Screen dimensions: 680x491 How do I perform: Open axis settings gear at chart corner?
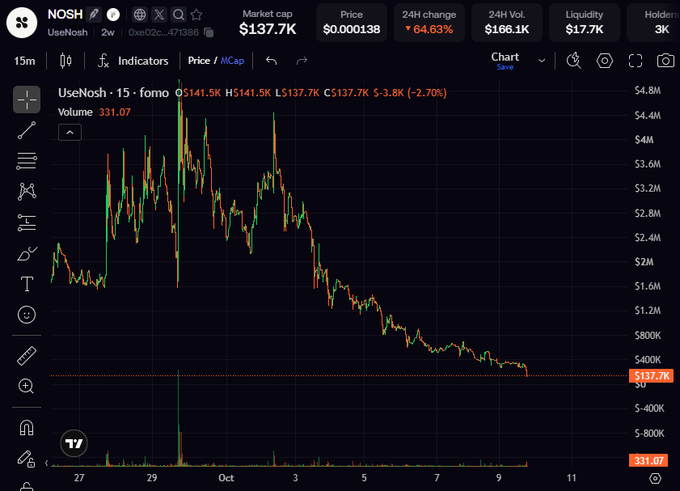click(x=655, y=478)
